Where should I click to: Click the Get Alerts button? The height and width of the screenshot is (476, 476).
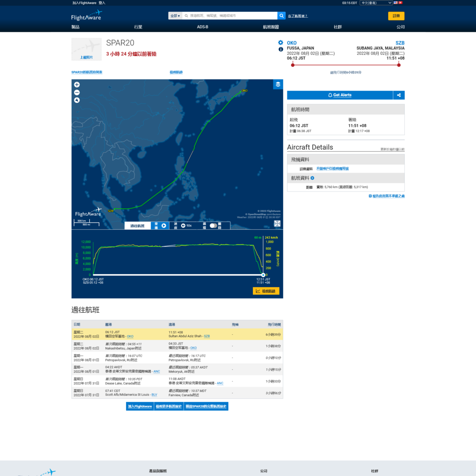(340, 95)
